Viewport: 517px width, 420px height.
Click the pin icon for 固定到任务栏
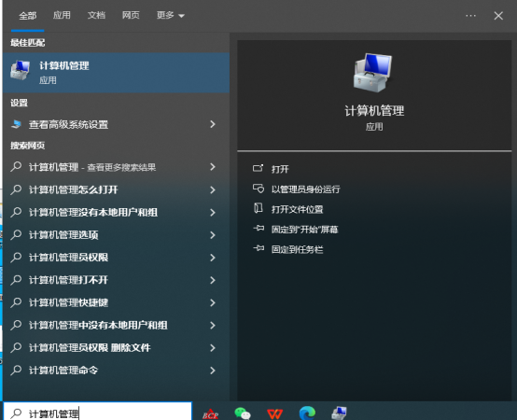pyautogui.click(x=258, y=248)
